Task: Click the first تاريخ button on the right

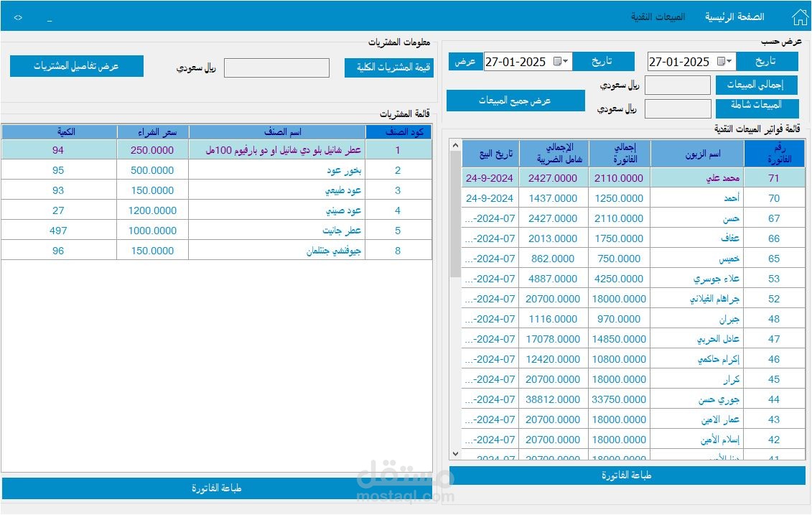Action: (767, 62)
